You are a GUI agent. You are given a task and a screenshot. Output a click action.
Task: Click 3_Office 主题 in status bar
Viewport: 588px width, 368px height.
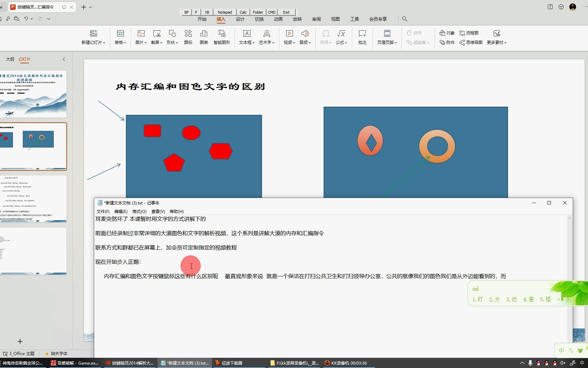pos(19,354)
